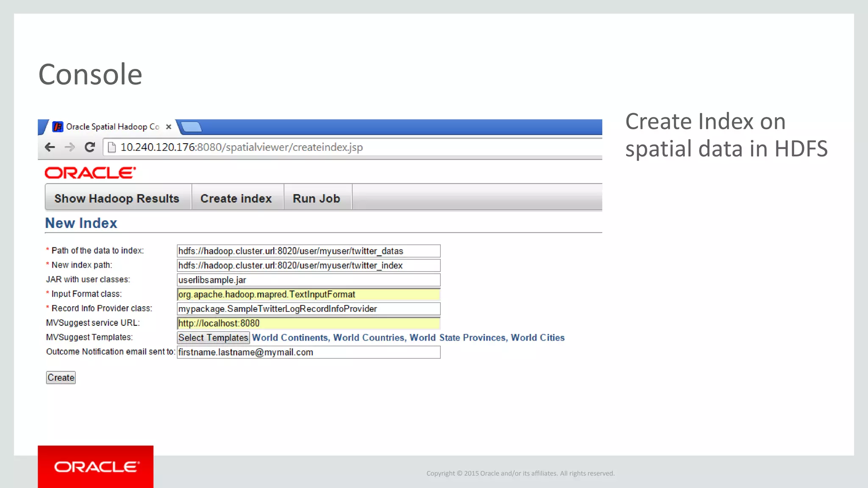The width and height of the screenshot is (868, 488).
Task: Switch to the Create index tab
Action: [x=236, y=198]
